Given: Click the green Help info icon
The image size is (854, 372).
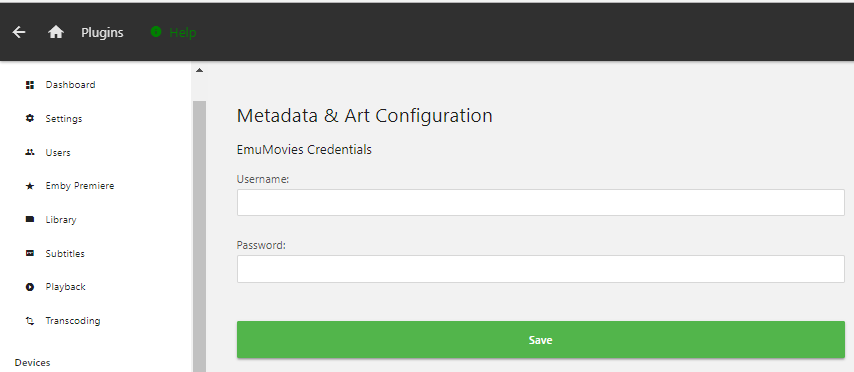Looking at the screenshot, I should [156, 32].
